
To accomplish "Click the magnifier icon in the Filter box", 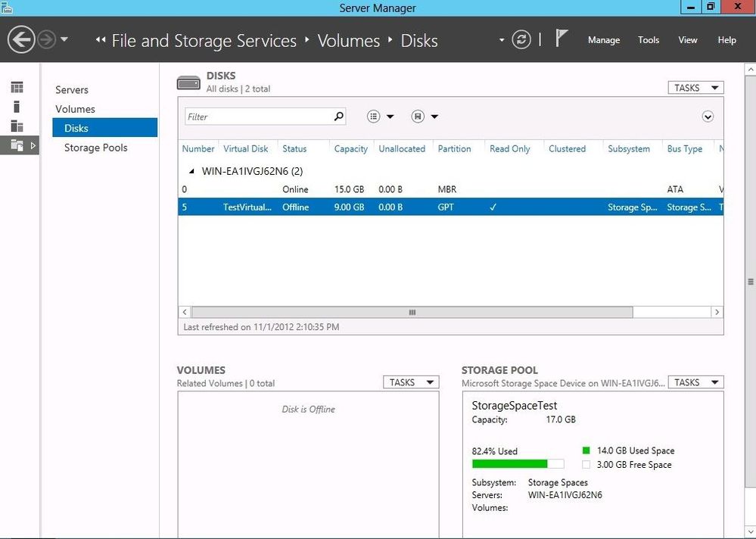I will pyautogui.click(x=338, y=117).
